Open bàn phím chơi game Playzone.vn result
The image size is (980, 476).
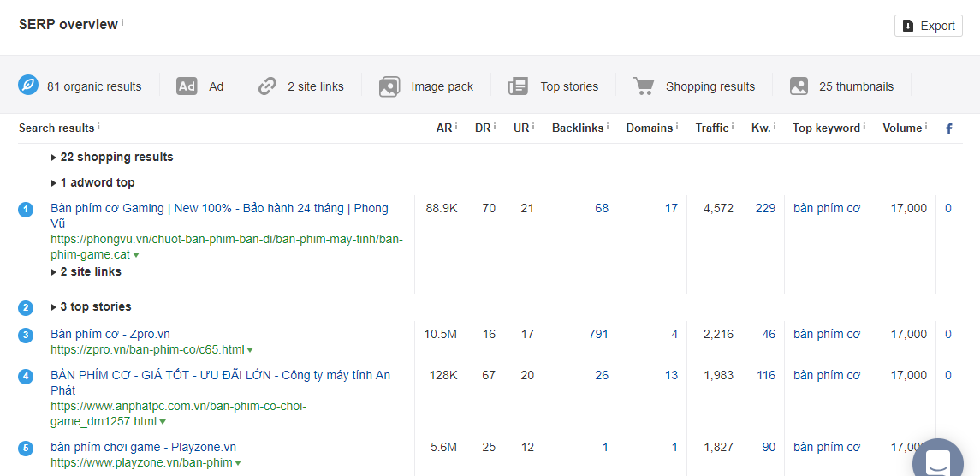143,447
